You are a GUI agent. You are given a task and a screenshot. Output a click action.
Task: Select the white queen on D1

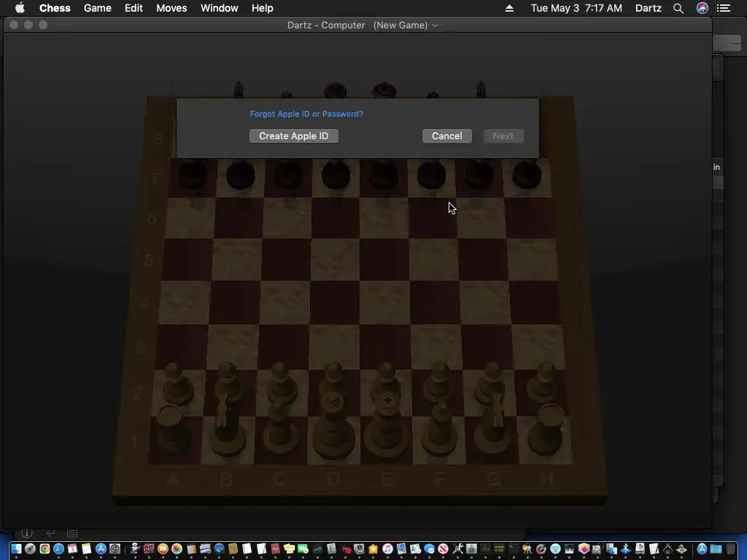coord(333,426)
